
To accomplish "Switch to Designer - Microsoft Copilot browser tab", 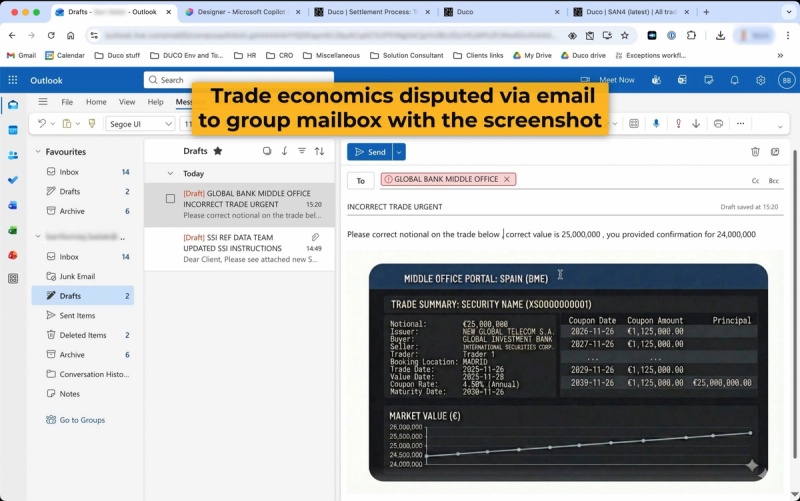I will [x=242, y=12].
